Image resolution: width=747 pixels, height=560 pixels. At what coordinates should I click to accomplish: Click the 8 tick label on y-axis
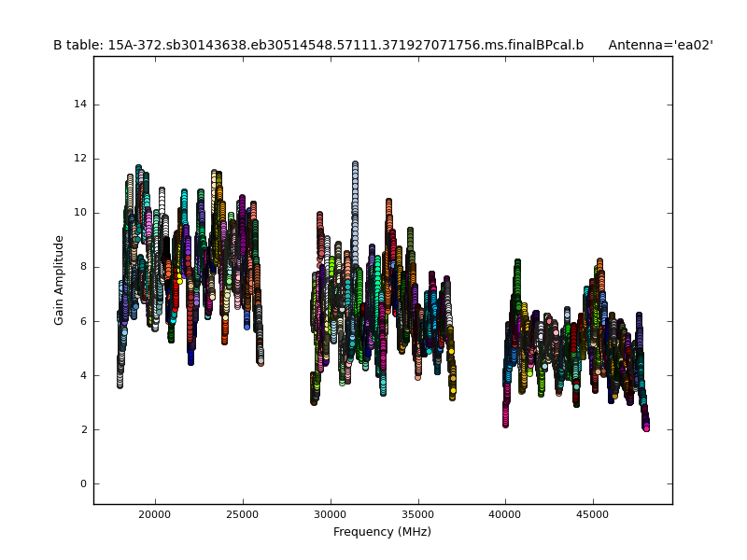84,267
